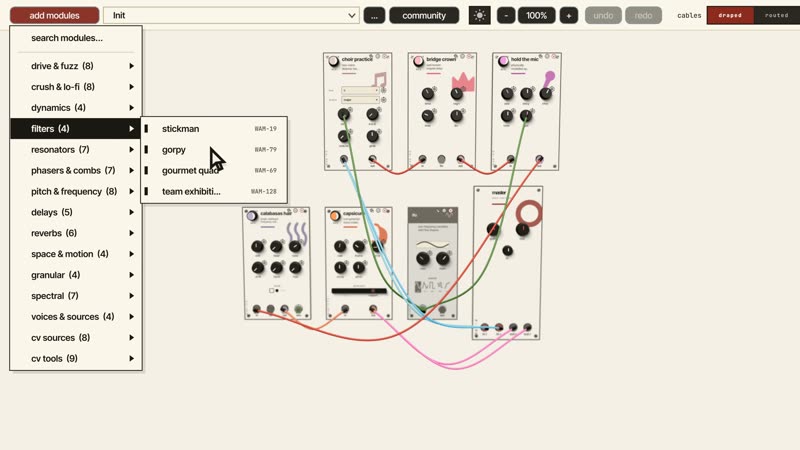Select gorpy filter module
The image size is (800, 450).
(214, 149)
